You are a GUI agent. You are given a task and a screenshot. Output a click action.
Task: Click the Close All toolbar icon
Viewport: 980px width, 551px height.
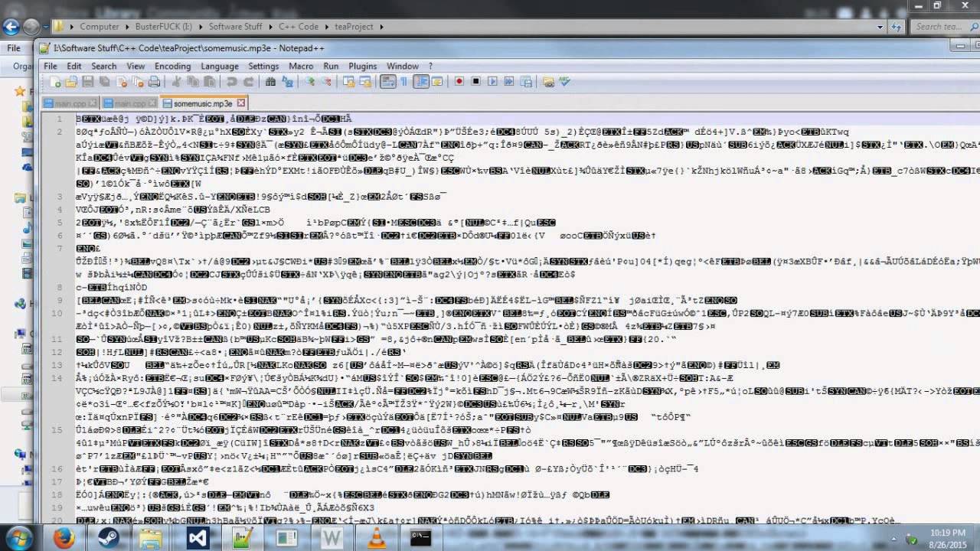(139, 82)
